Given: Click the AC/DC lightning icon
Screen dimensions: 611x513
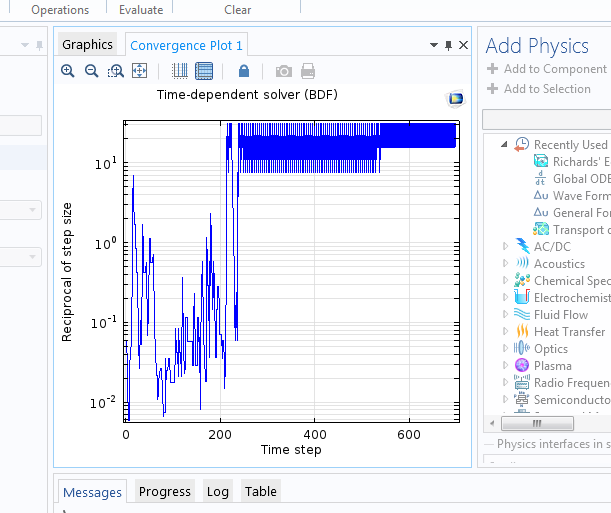Looking at the screenshot, I should [x=522, y=246].
